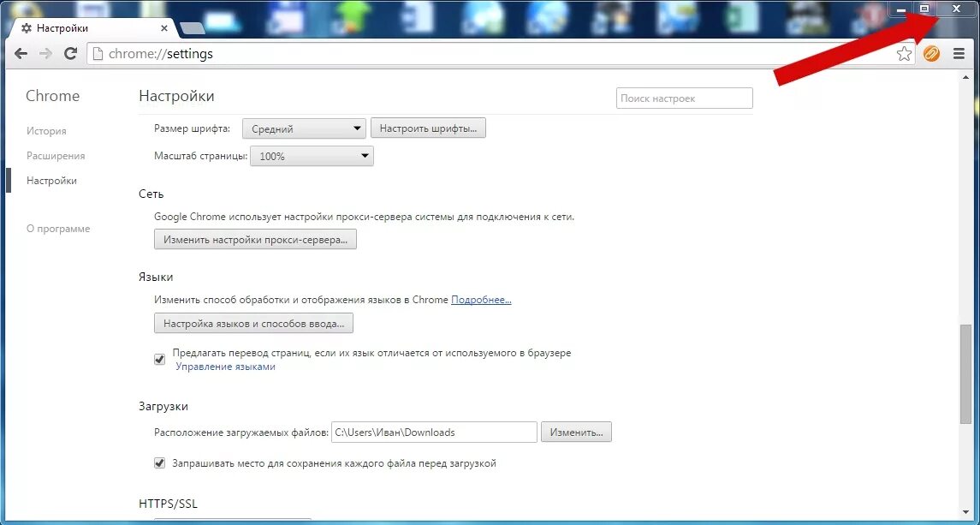This screenshot has height=525, width=980.
Task: Open История in the sidebar
Action: pos(46,131)
